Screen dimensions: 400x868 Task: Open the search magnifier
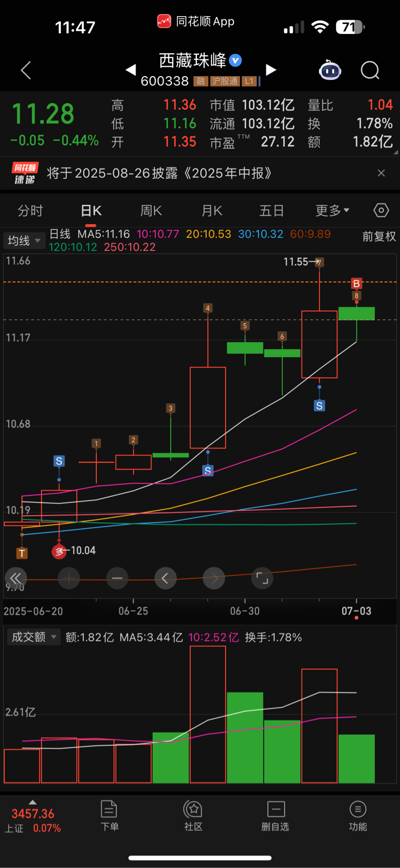coord(370,70)
